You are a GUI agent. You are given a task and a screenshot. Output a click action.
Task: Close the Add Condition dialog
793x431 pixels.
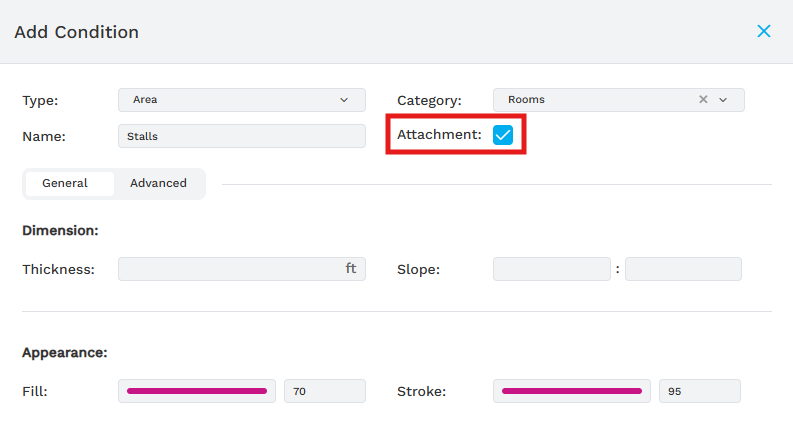[x=764, y=31]
